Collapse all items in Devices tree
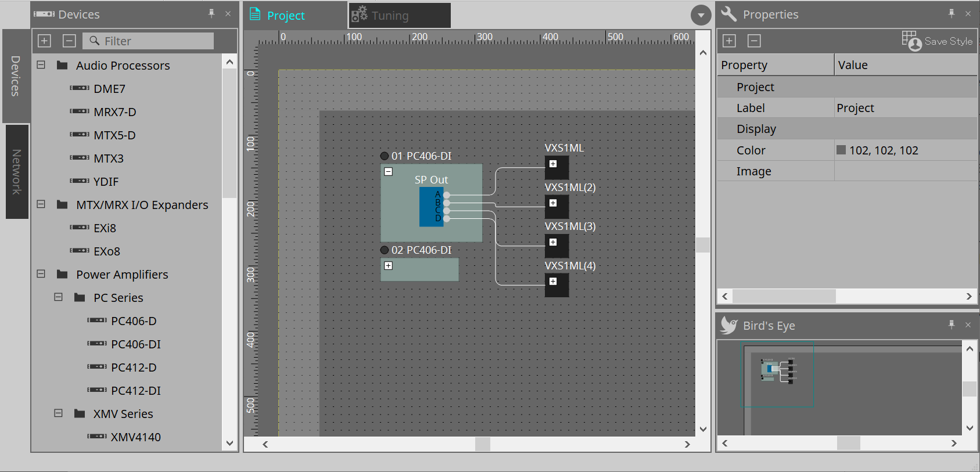This screenshot has width=980, height=472. click(69, 41)
